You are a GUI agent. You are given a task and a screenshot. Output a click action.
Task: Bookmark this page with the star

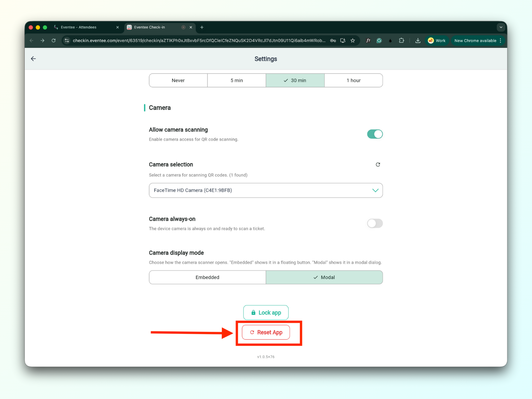(x=353, y=41)
